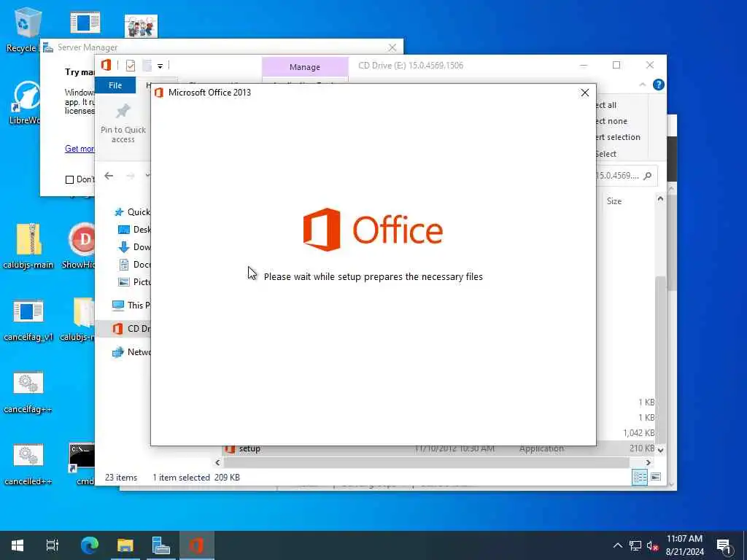Image resolution: width=747 pixels, height=560 pixels.
Task: Click the muted volume tray icon
Action: click(652, 545)
